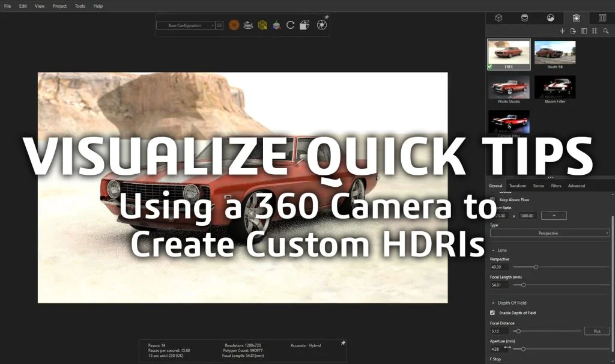Switch to the Cameras panel camera icon
Image resolution: width=615 pixels, height=364 pixels.
click(x=575, y=17)
